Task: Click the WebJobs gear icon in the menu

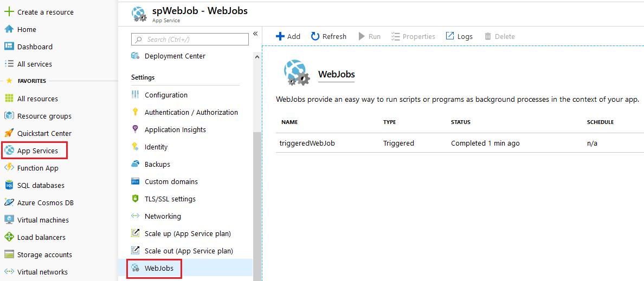Action: 135,269
